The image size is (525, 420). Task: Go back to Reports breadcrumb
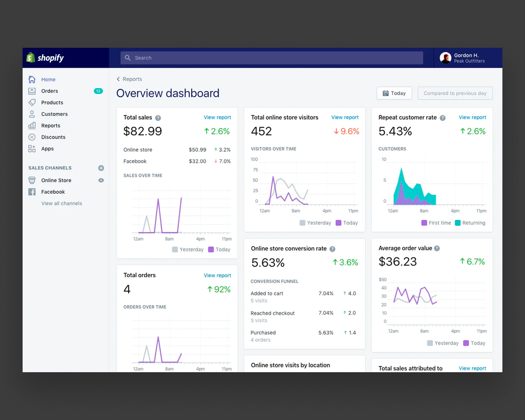tap(129, 79)
